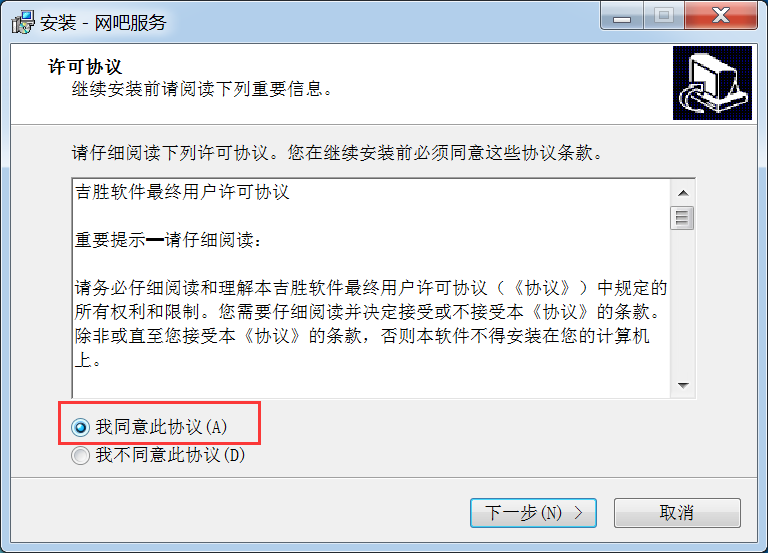Click the license scrollbar up arrow

pyautogui.click(x=683, y=193)
